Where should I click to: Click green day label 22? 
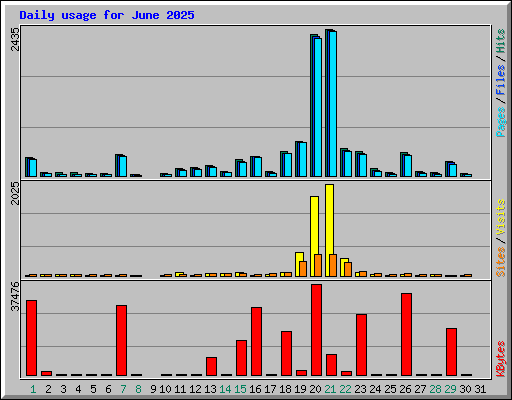pos(345,389)
